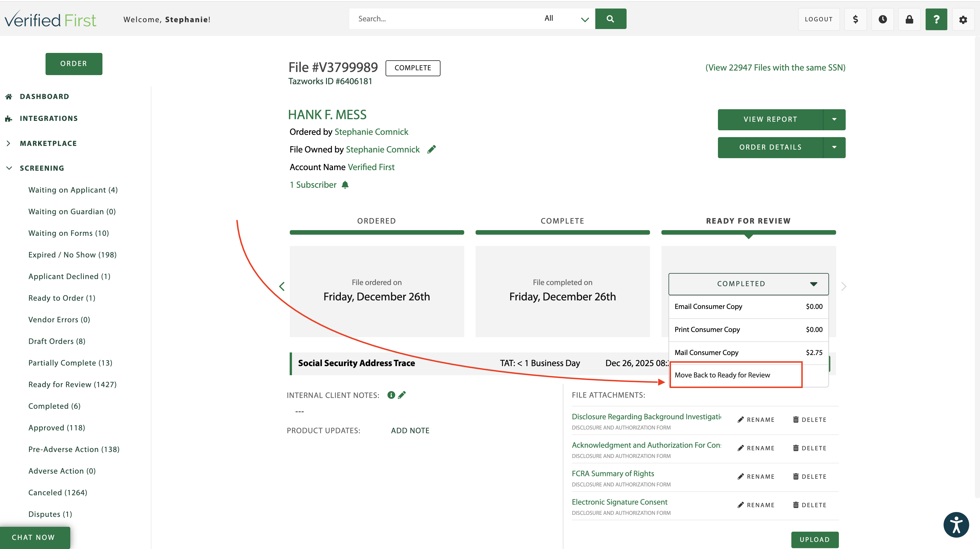
Task: Click the magnifying glass search button
Action: point(610,18)
